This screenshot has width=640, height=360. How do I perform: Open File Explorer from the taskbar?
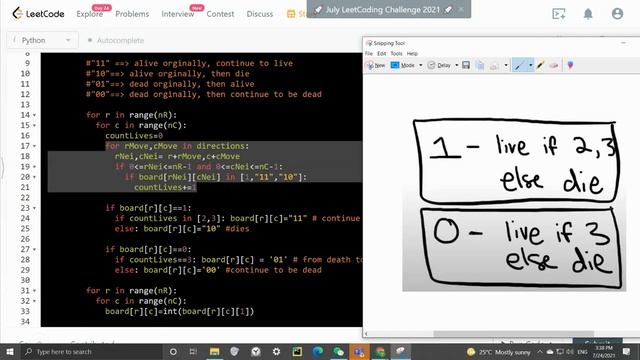coord(214,351)
